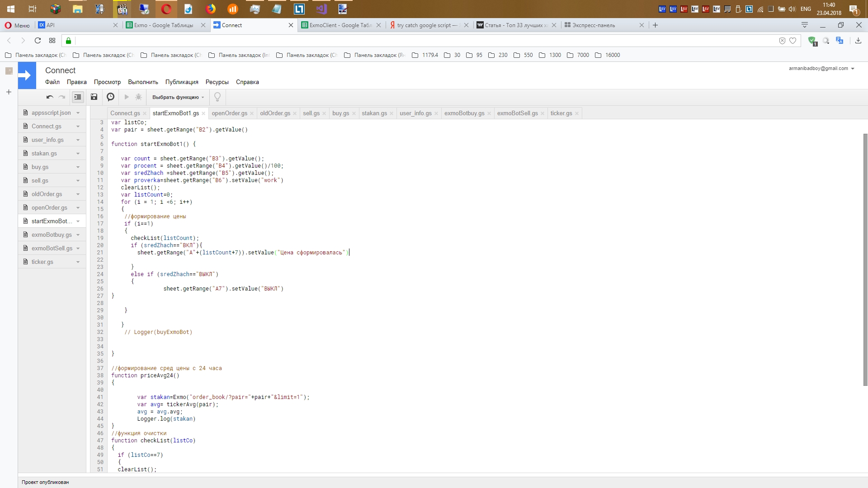This screenshot has width=868, height=488.
Task: Click the heart bookmark icon in address bar
Action: 793,41
